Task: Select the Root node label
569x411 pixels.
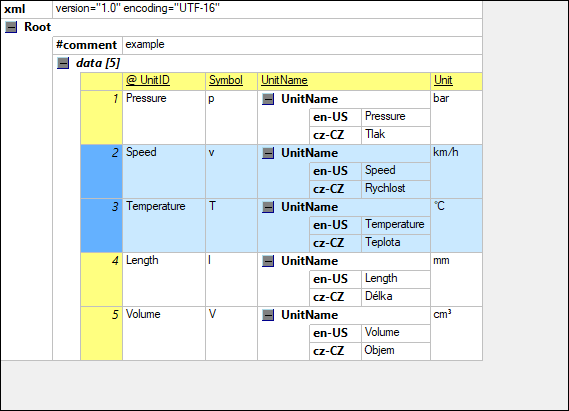Action: (x=37, y=27)
